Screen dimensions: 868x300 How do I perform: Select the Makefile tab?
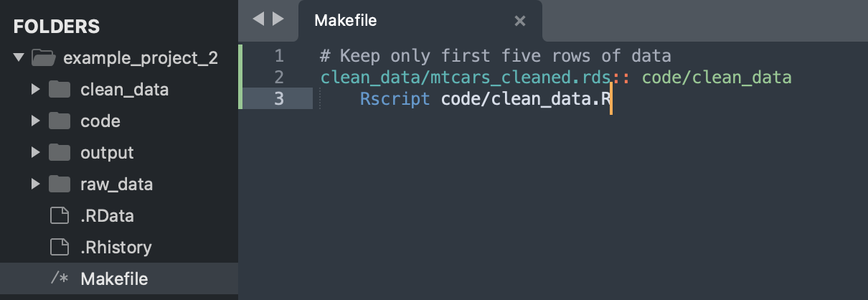346,21
